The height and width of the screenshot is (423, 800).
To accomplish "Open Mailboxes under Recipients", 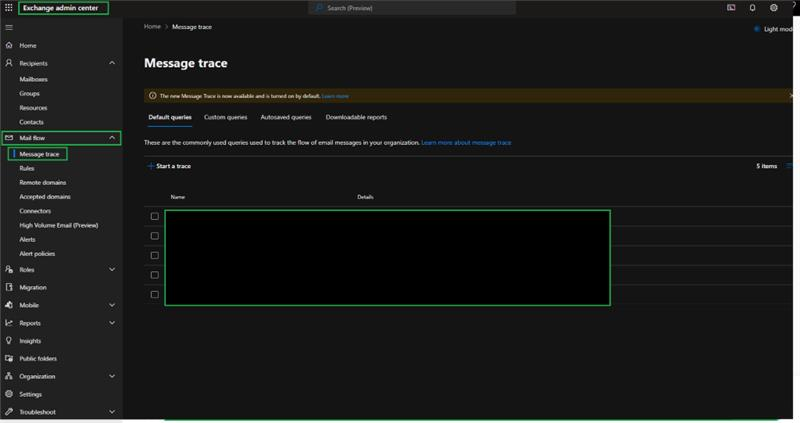I will click(34, 79).
